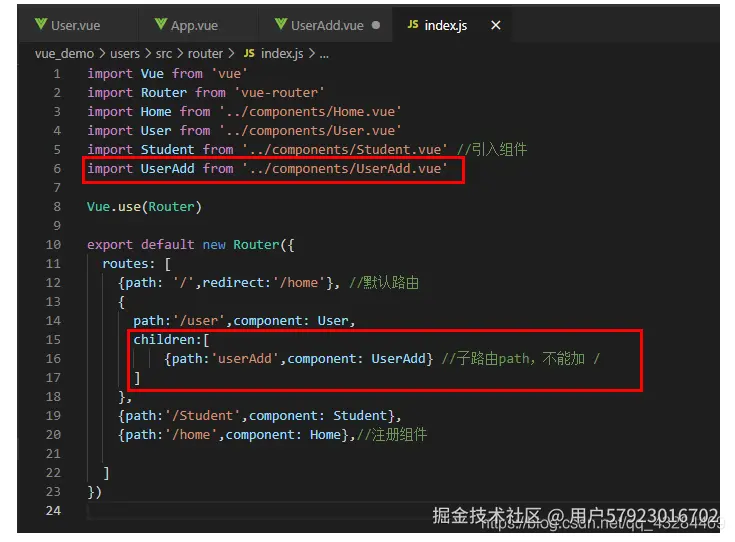The image size is (735, 542).
Task: Click 'export default new Router({' line
Action: [x=190, y=245]
